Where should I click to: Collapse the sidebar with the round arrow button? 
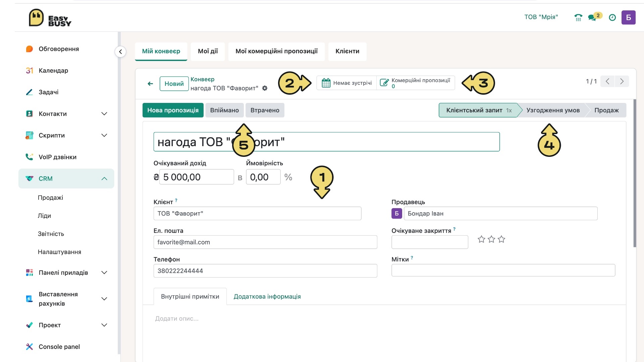tap(120, 52)
